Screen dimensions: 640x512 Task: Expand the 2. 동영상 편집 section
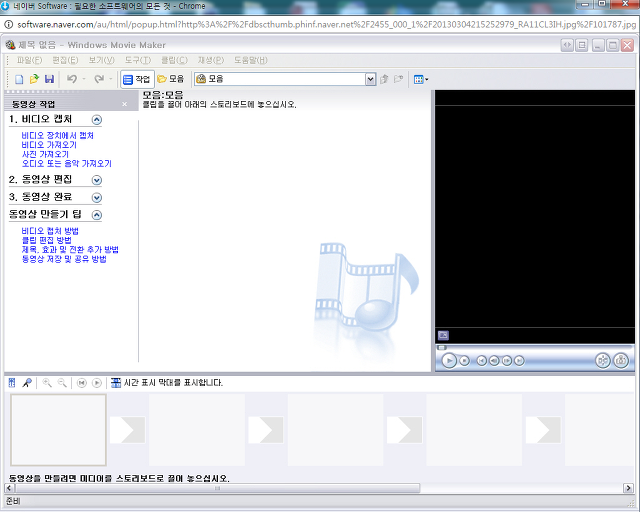(97, 180)
